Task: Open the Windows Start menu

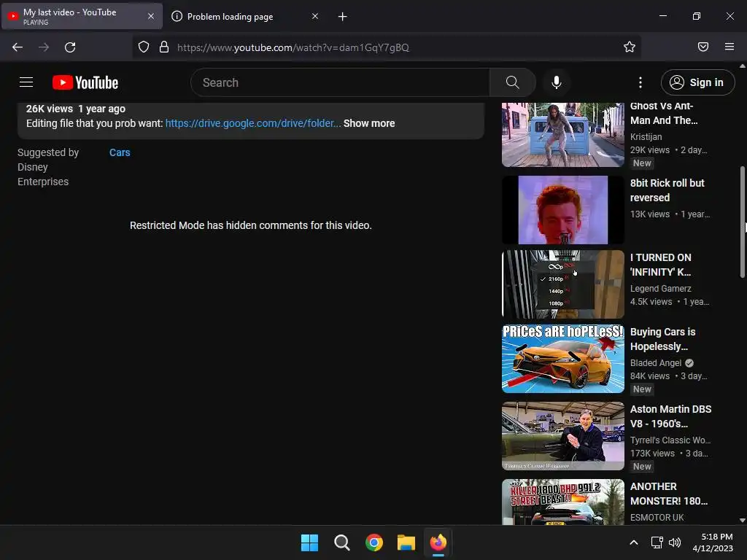Action: [309, 542]
